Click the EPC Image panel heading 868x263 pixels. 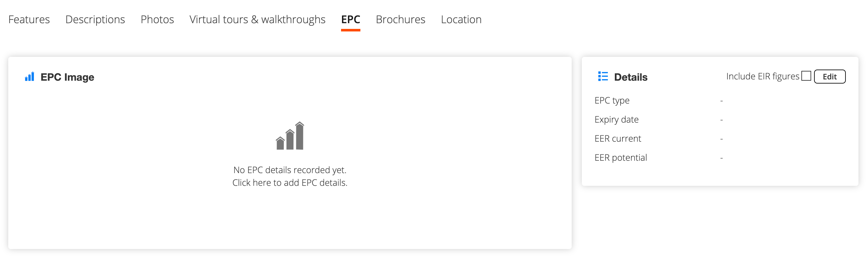tap(67, 77)
